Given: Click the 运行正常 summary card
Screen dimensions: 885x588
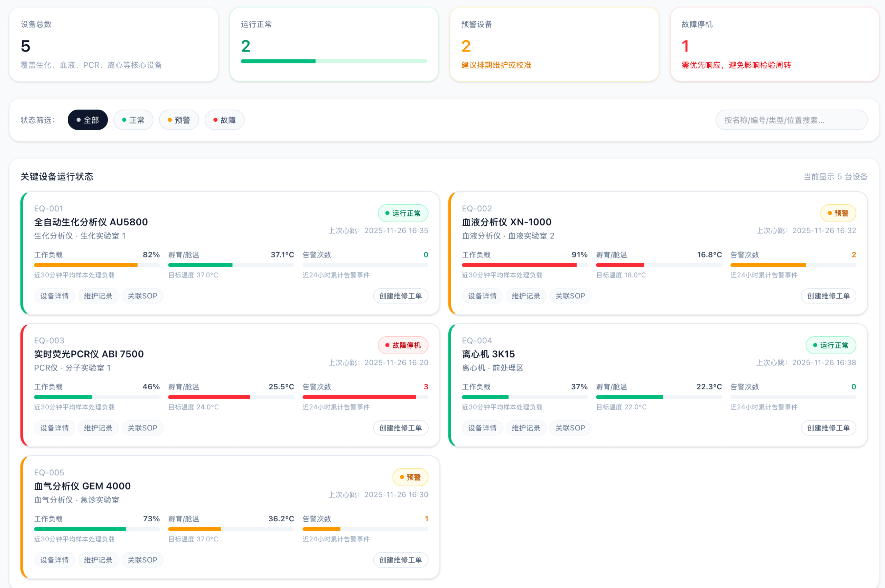Looking at the screenshot, I should tap(334, 44).
